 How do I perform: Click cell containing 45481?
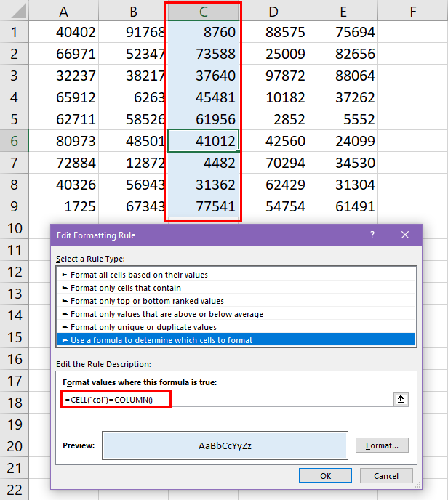coord(203,97)
